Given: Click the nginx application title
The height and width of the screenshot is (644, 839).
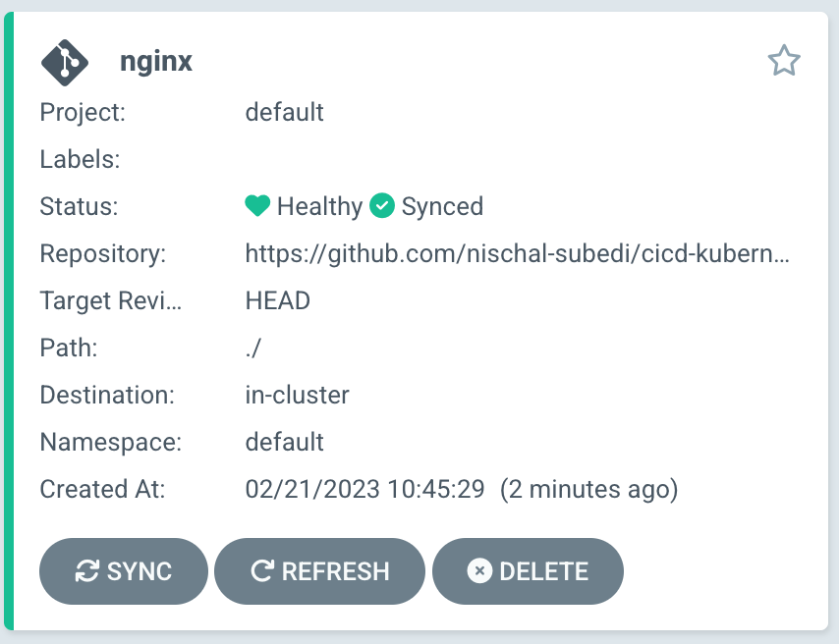Looking at the screenshot, I should (x=155, y=61).
